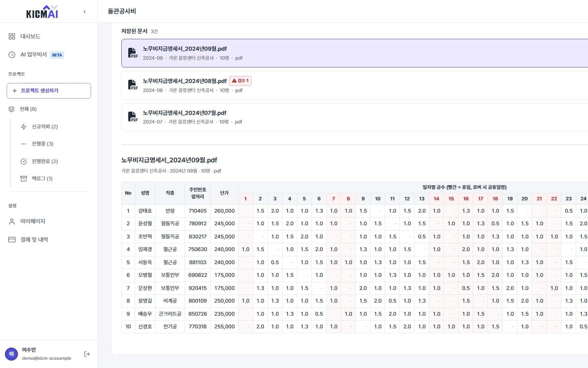Click the KICMAI logo

[42, 12]
